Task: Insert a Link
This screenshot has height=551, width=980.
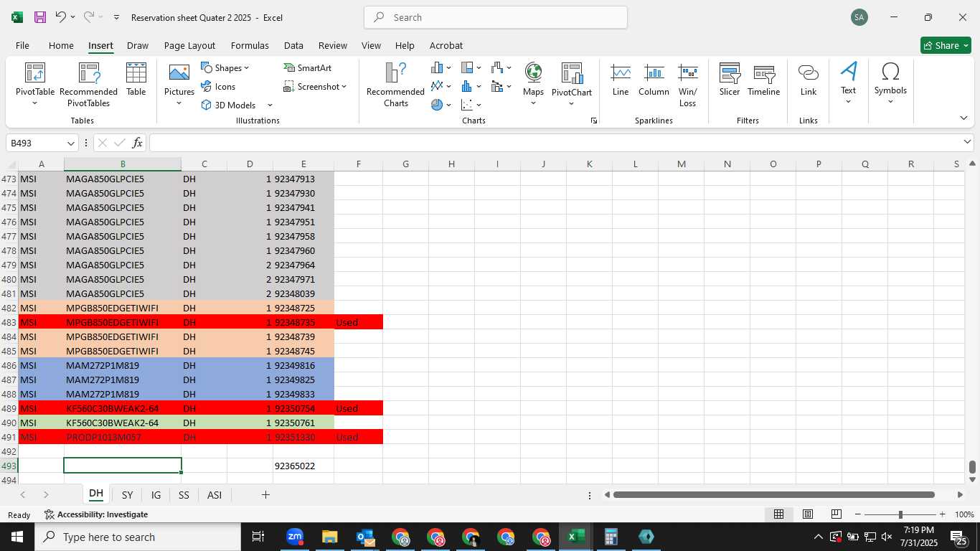Action: click(x=809, y=80)
